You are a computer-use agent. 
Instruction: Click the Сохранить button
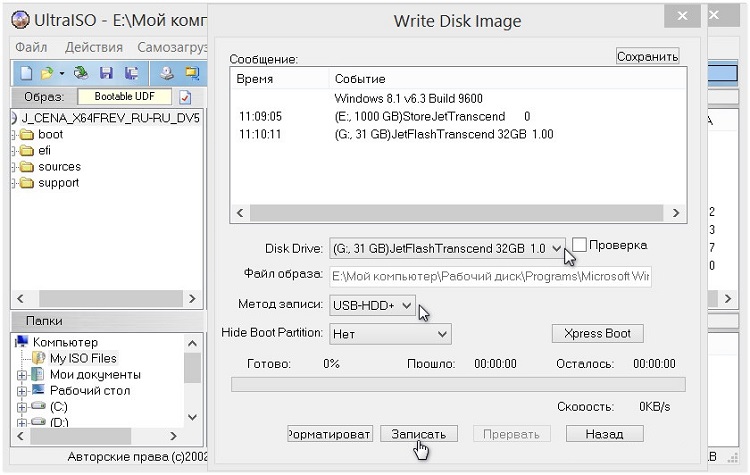647,56
